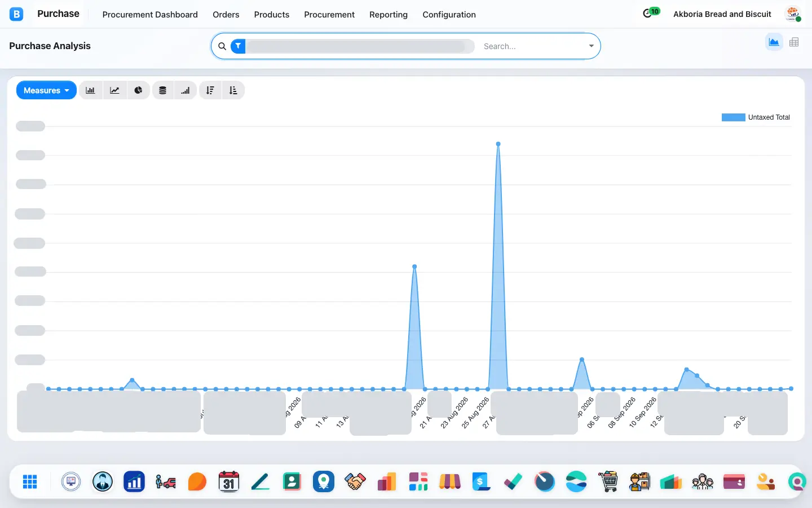812x508 pixels.
Task: Open the Configuration menu
Action: point(449,15)
